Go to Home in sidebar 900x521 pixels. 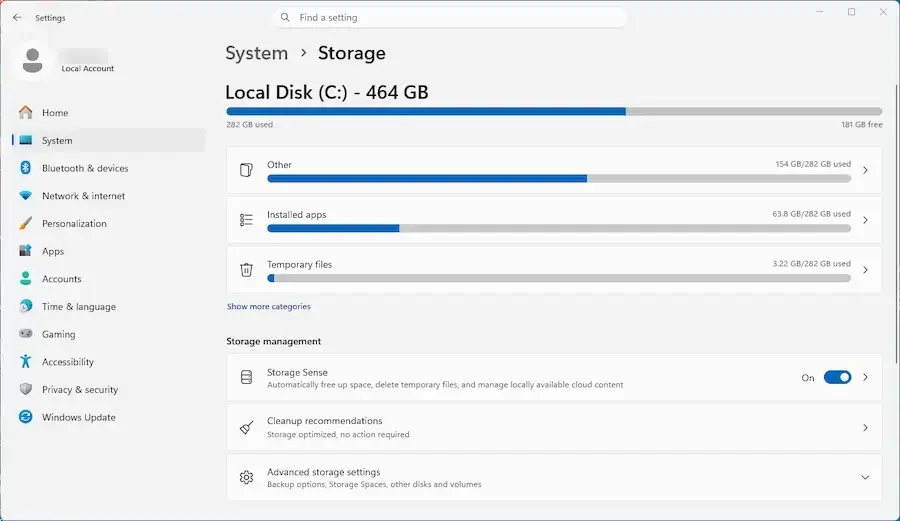click(108, 112)
